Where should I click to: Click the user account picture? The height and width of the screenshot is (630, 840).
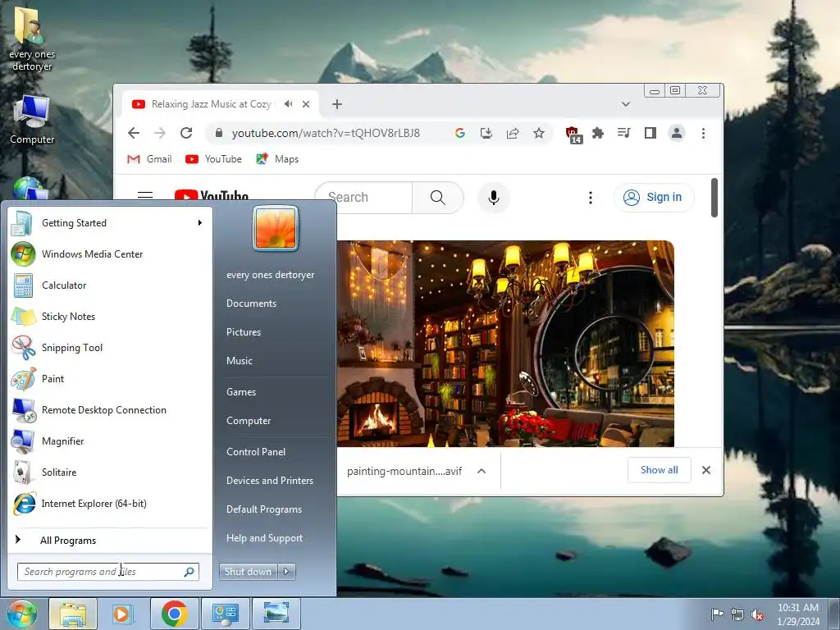[x=276, y=228]
